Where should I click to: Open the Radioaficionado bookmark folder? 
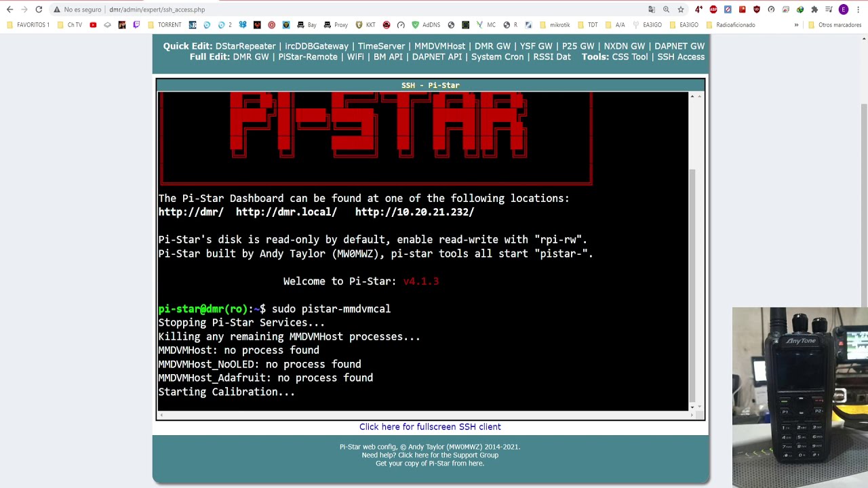coord(731,25)
